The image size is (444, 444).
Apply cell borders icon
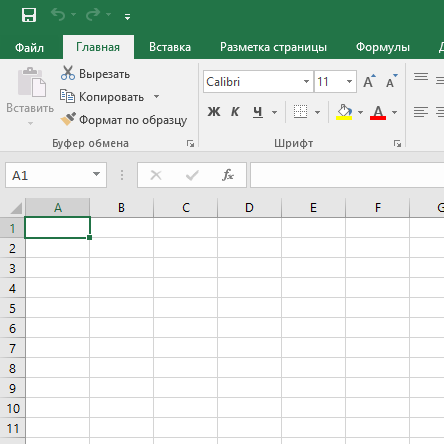300,112
